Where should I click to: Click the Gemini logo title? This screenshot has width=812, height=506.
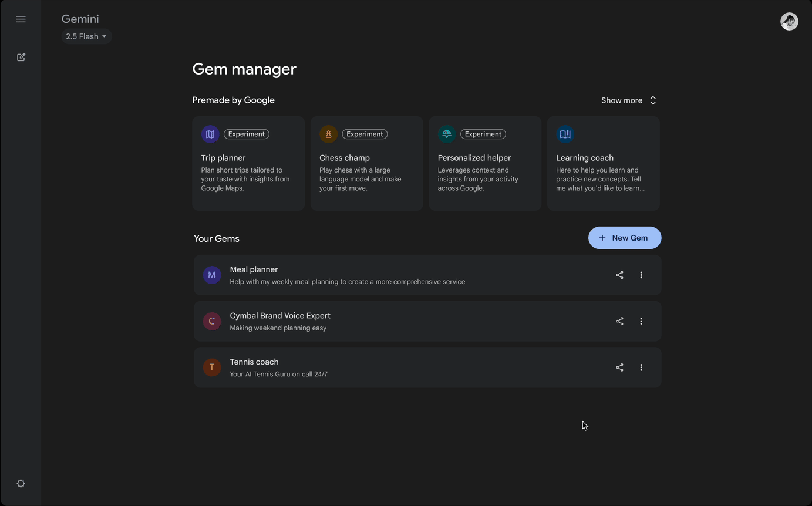80,19
